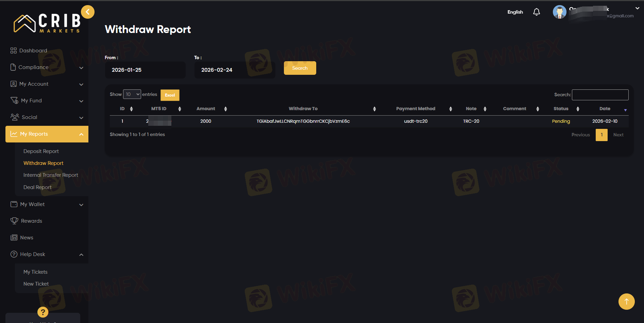This screenshot has height=323, width=644.
Task: Click the Dashboard grid icon
Action: coord(14,51)
